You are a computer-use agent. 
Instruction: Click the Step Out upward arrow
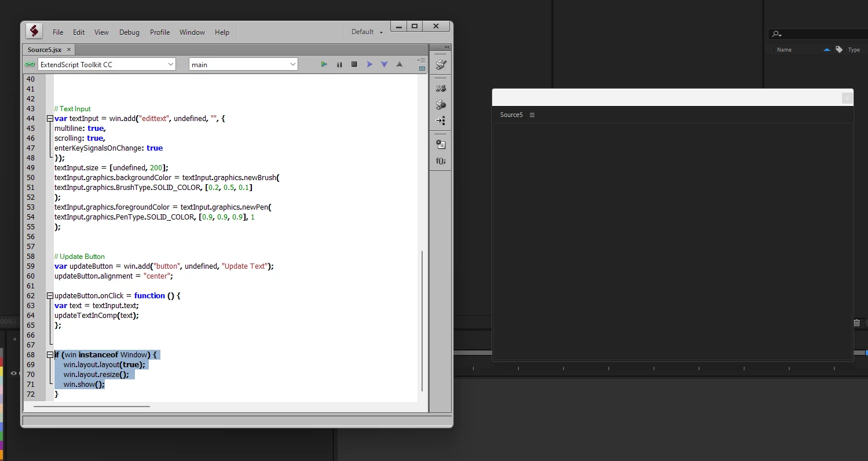tap(399, 64)
